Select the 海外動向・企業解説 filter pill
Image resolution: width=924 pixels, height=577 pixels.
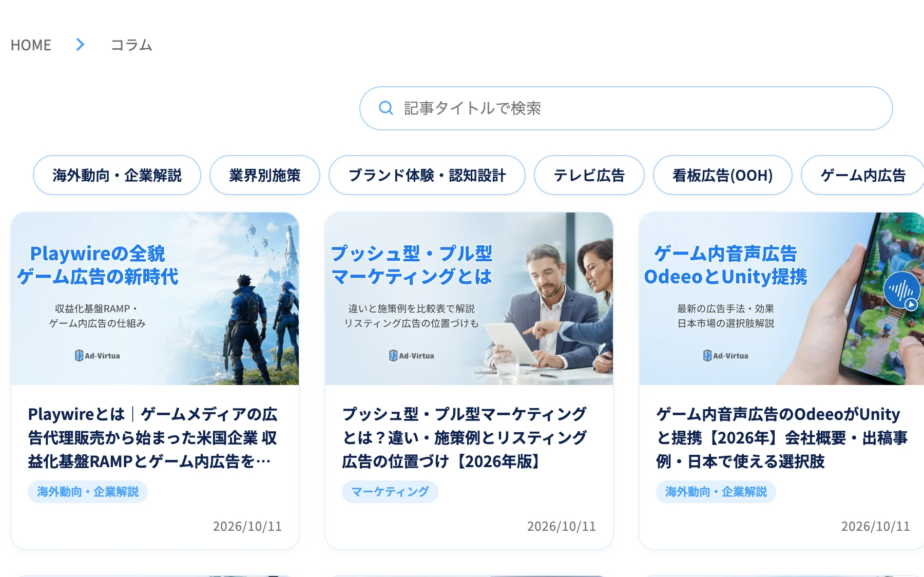pos(117,175)
